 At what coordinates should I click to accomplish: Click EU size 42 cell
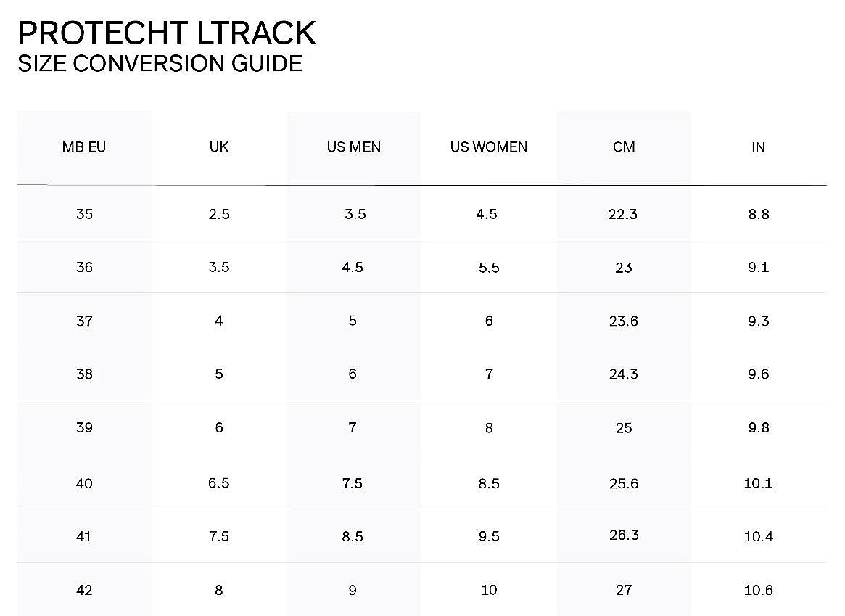[x=84, y=590]
